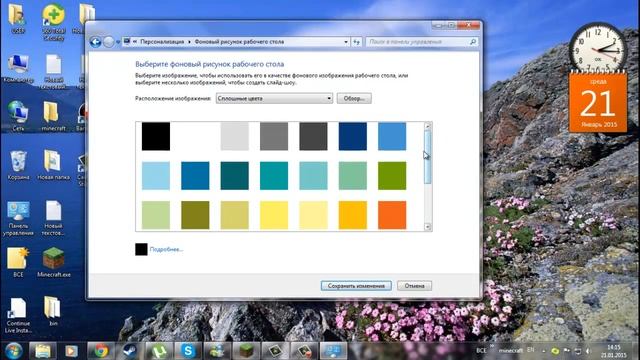
Task: Expand the minecraft toolbar chevron on taskbar
Action: (x=493, y=347)
